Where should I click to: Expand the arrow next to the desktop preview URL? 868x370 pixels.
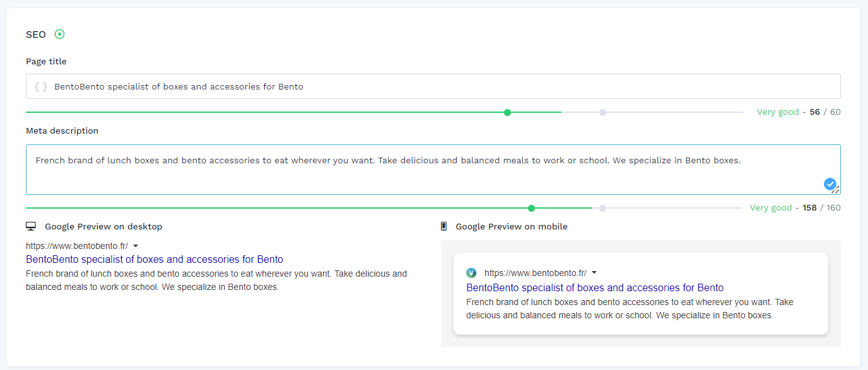(136, 246)
